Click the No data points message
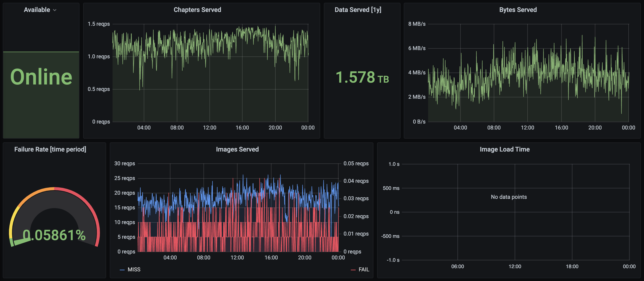The width and height of the screenshot is (644, 281). click(508, 197)
